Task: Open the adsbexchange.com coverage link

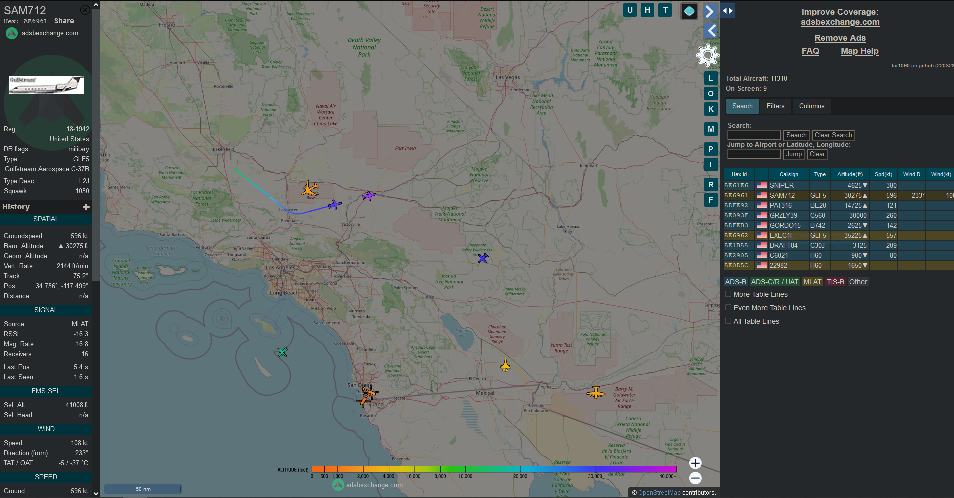Action: pos(840,22)
